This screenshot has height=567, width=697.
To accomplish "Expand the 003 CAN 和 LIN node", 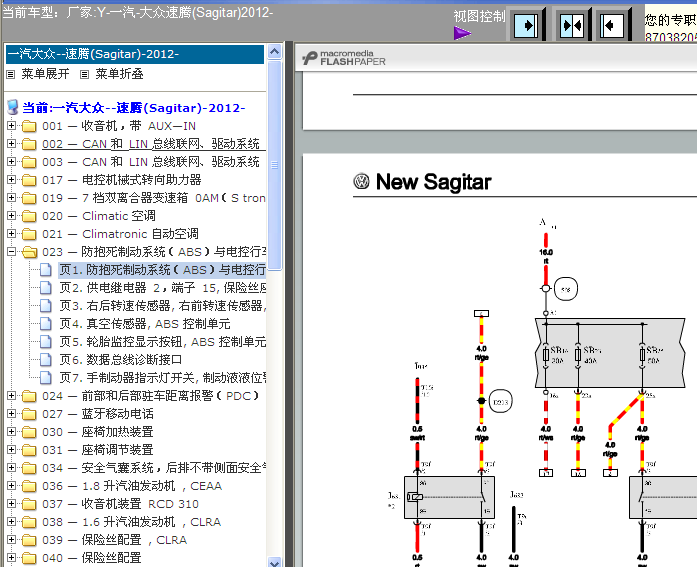I will [12, 162].
